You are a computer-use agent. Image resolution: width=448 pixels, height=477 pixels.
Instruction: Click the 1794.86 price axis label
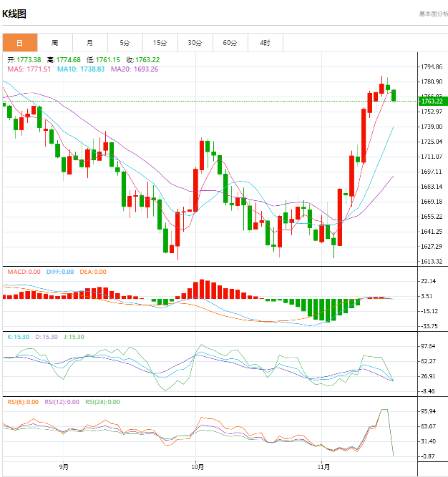tap(432, 67)
